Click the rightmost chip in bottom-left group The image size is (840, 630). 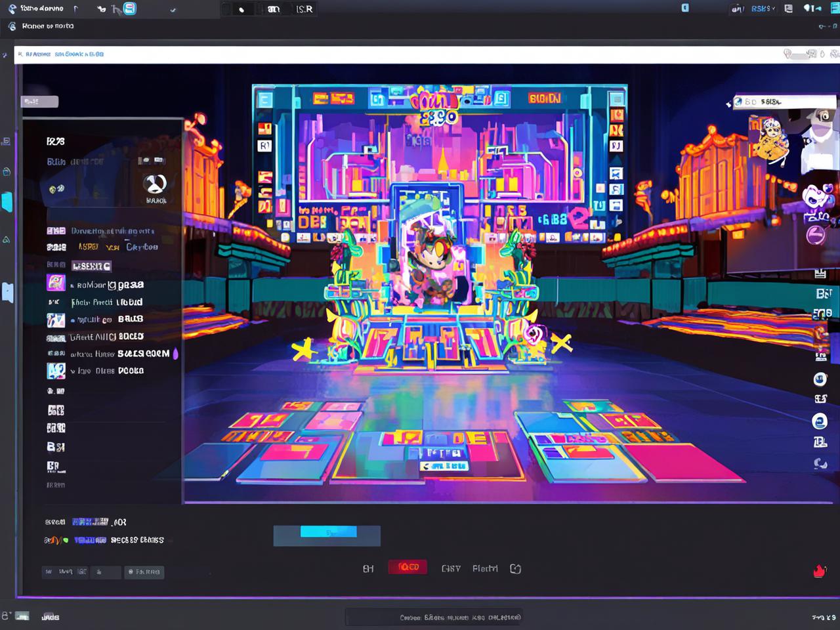(x=144, y=572)
